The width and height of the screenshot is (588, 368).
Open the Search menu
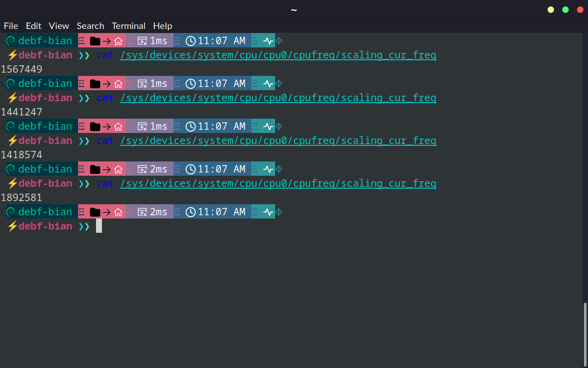point(90,26)
